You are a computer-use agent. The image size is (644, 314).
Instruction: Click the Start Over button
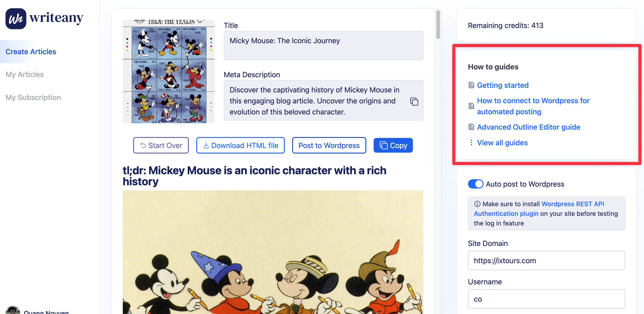tap(161, 145)
